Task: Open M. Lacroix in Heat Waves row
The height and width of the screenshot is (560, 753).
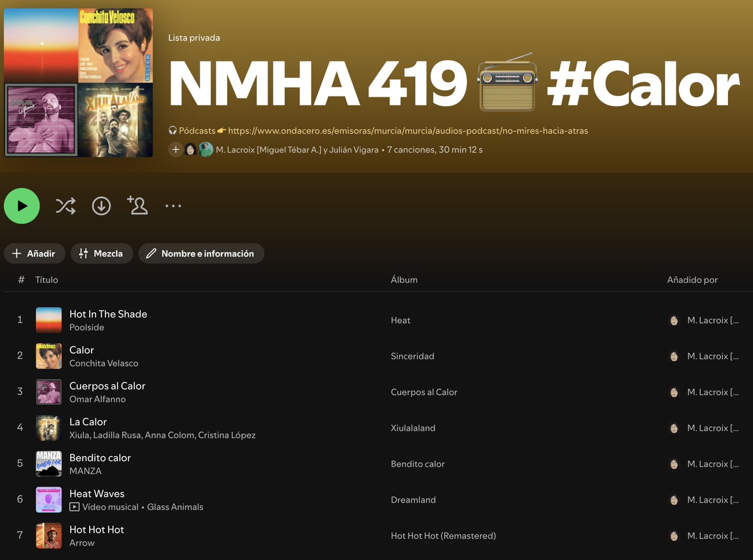Action: [x=713, y=500]
